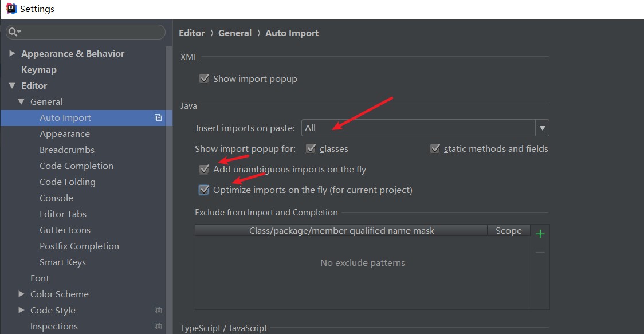Expand the Code Style node
Screen dimensions: 644x334
click(22, 311)
